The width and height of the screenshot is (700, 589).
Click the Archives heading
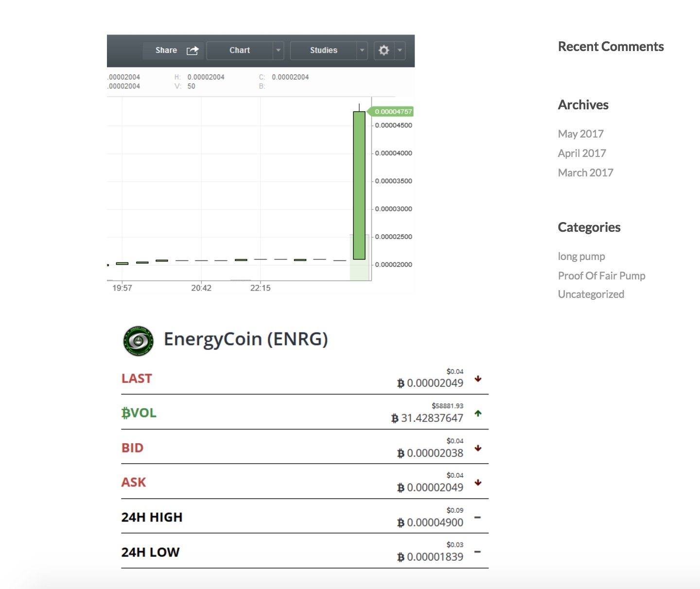click(x=583, y=105)
